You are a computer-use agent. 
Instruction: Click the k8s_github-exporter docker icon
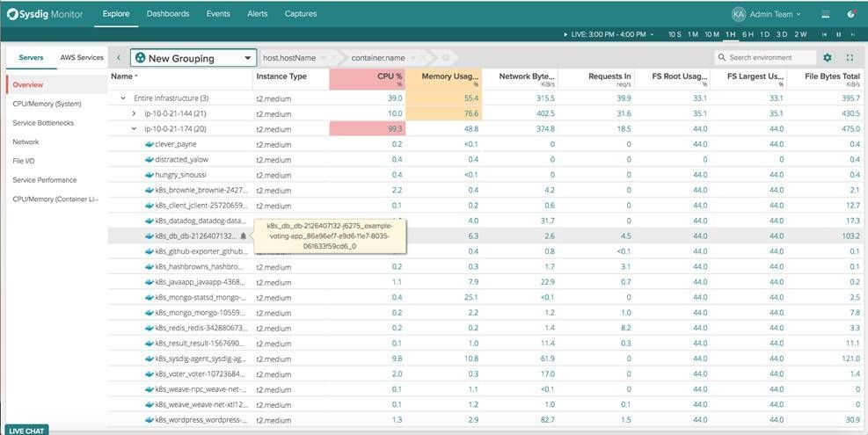point(149,251)
